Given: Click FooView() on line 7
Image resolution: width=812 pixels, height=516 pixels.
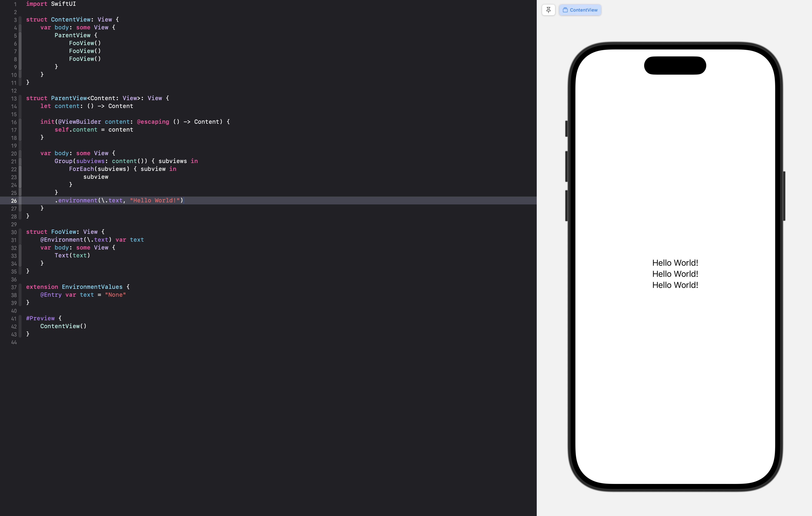Looking at the screenshot, I should [85, 51].
